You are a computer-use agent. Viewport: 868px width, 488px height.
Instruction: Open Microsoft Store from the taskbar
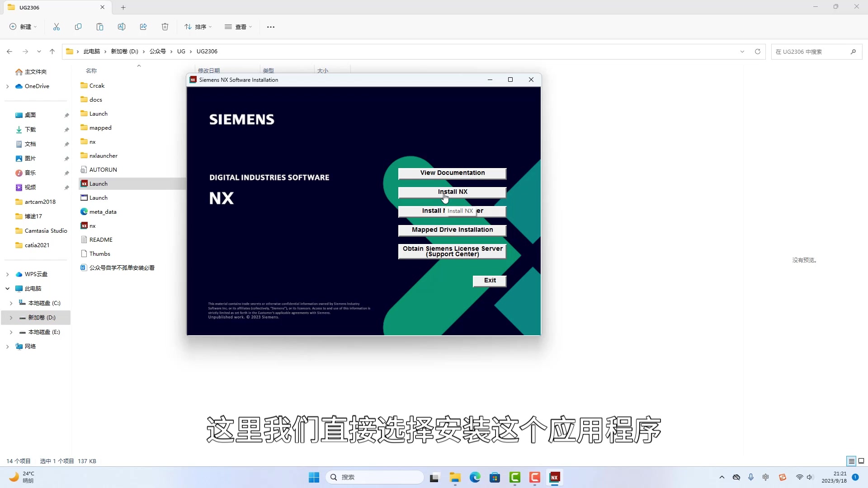(495, 477)
